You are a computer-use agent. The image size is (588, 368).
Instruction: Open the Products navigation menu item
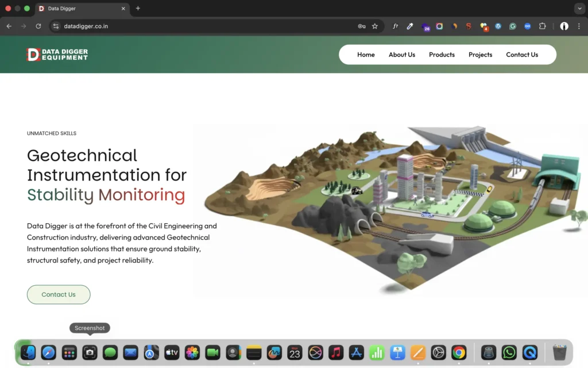pos(442,55)
